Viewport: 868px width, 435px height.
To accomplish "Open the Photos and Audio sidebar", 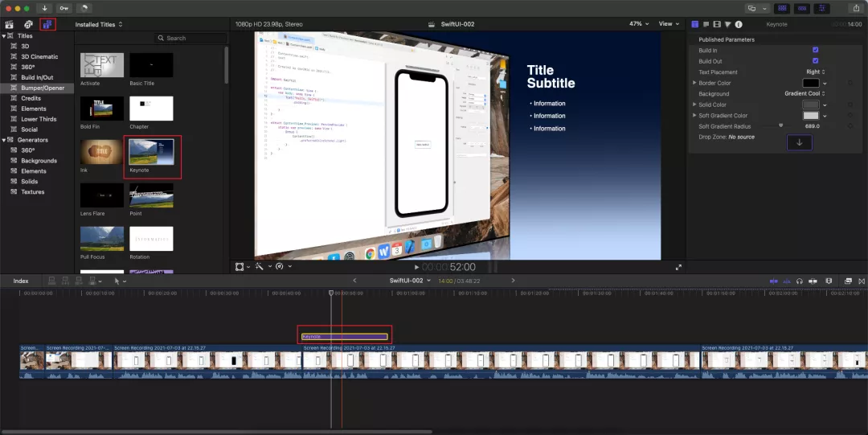I will 28,24.
